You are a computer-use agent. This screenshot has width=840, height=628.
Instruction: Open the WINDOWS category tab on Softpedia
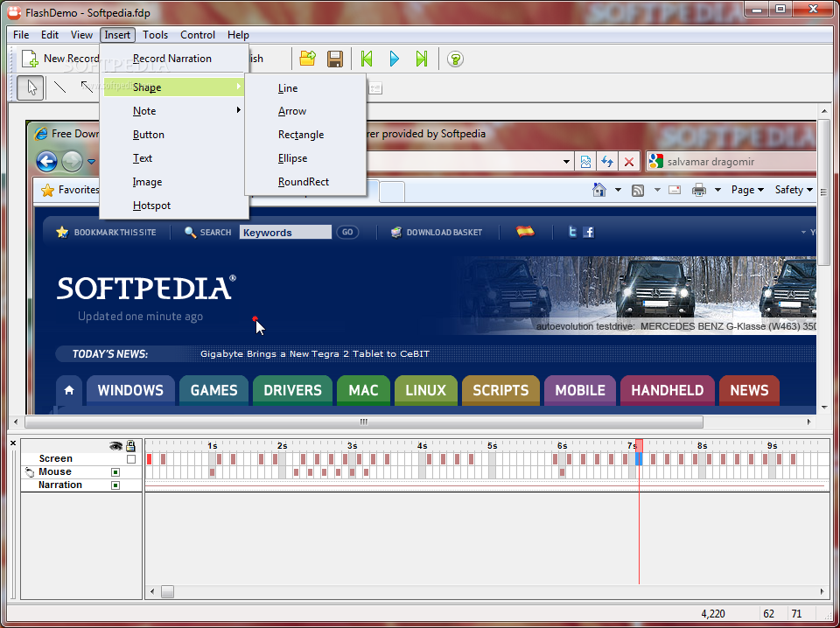pyautogui.click(x=130, y=390)
